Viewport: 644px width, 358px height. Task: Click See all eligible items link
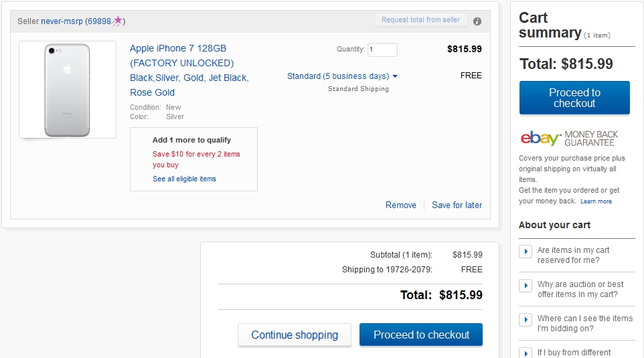coord(184,179)
